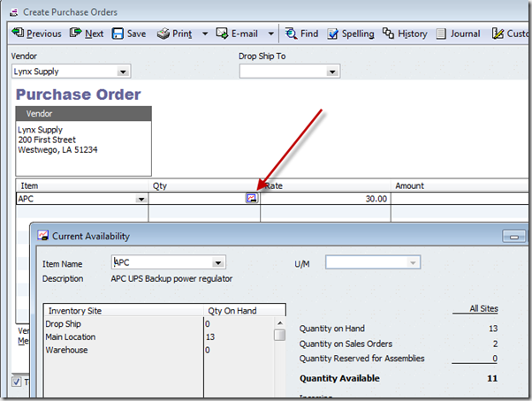532x401 pixels.
Task: Click the Inventory Site column header
Action: [x=124, y=311]
